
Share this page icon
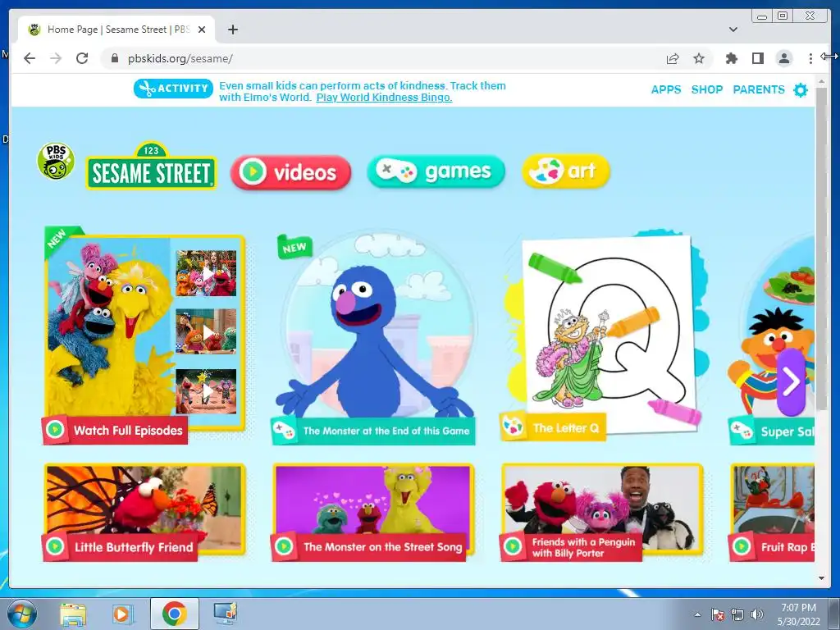point(673,58)
